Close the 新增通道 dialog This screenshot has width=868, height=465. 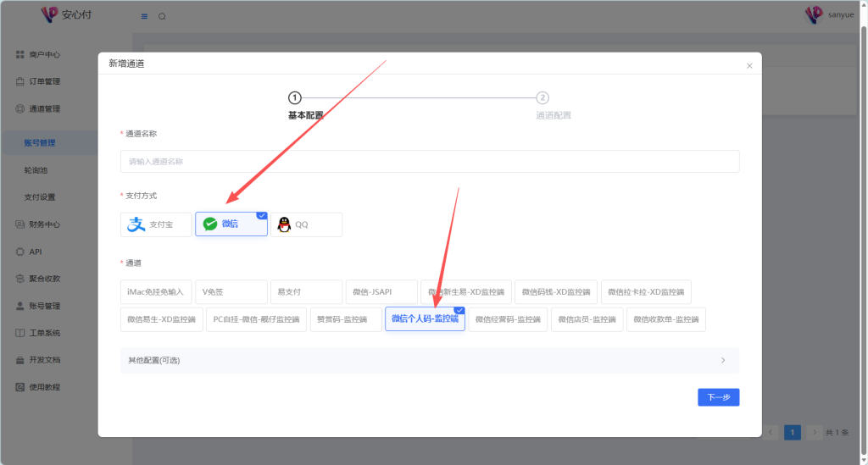tap(749, 66)
